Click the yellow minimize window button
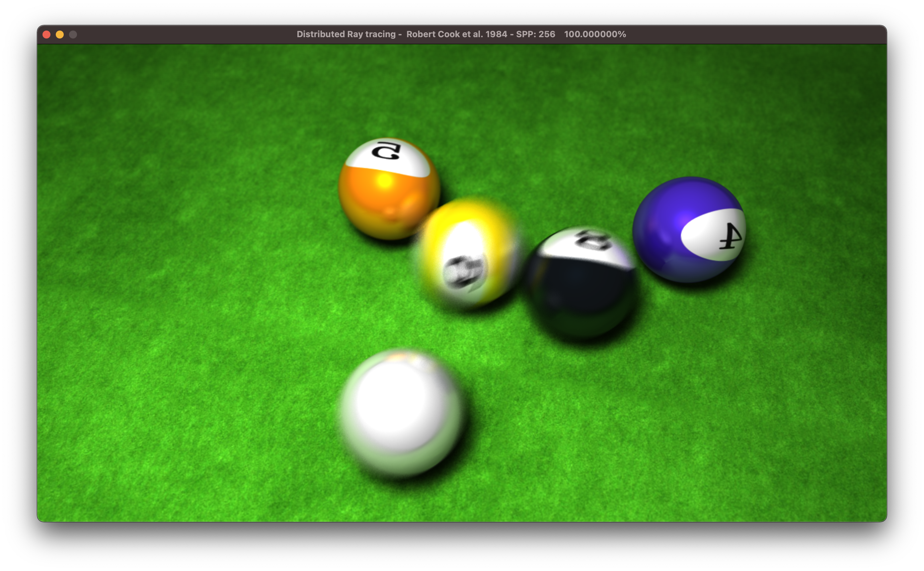The image size is (924, 571). (x=60, y=35)
